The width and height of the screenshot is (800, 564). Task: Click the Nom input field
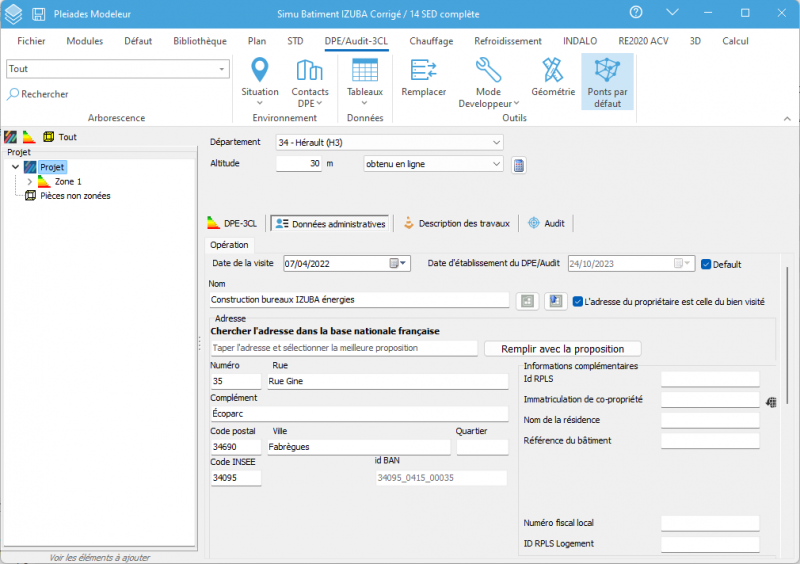pyautogui.click(x=359, y=300)
